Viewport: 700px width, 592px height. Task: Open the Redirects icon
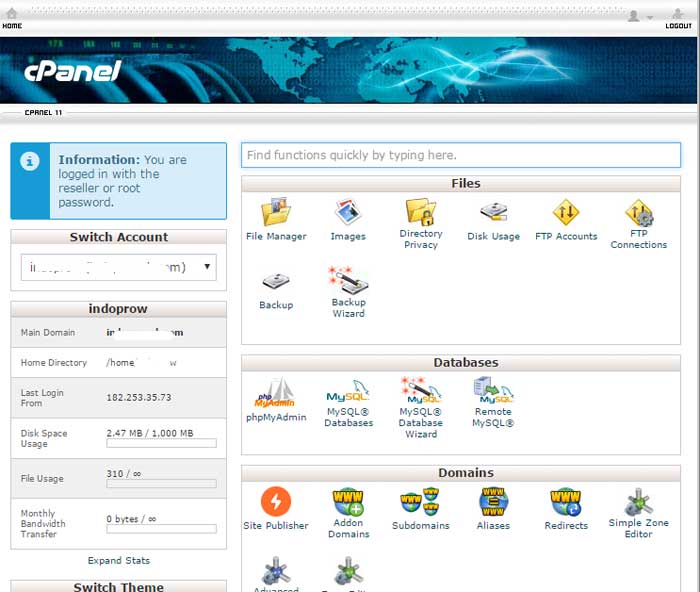pyautogui.click(x=566, y=501)
